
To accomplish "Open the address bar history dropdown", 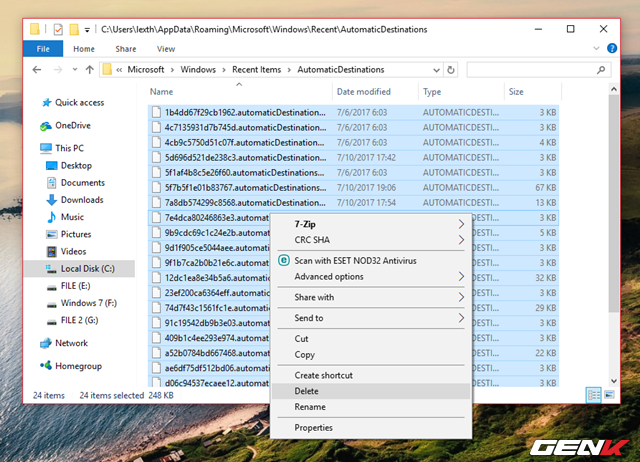I will click(x=436, y=70).
